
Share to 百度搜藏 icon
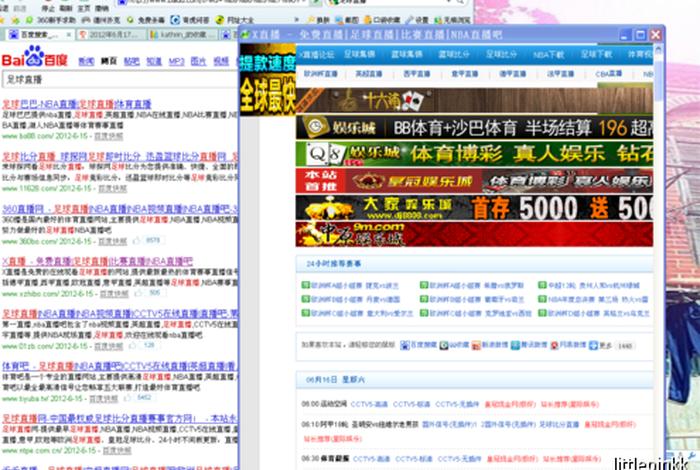pos(405,345)
